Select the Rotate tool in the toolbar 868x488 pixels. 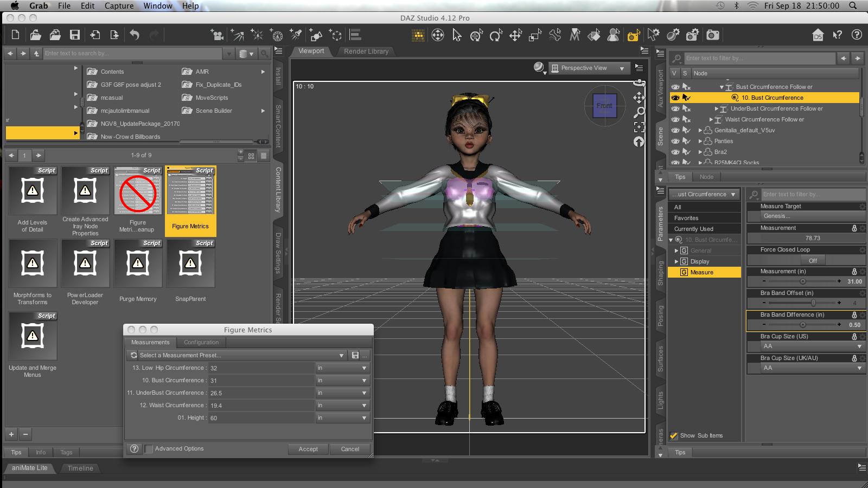(x=495, y=36)
